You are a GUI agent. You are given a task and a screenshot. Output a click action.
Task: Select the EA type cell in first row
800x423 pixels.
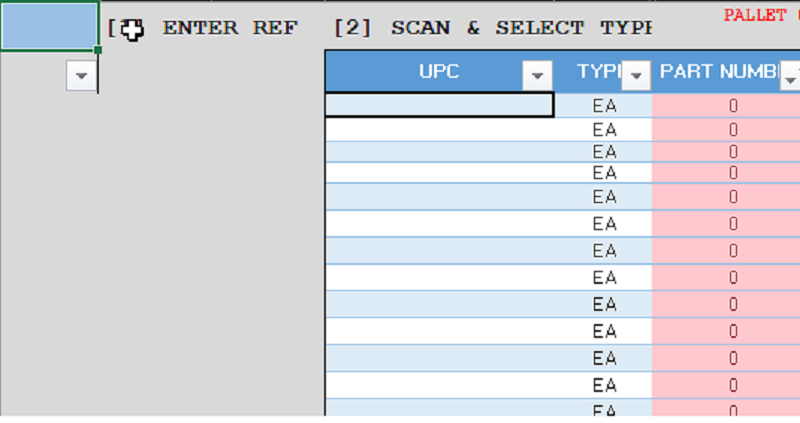click(604, 106)
